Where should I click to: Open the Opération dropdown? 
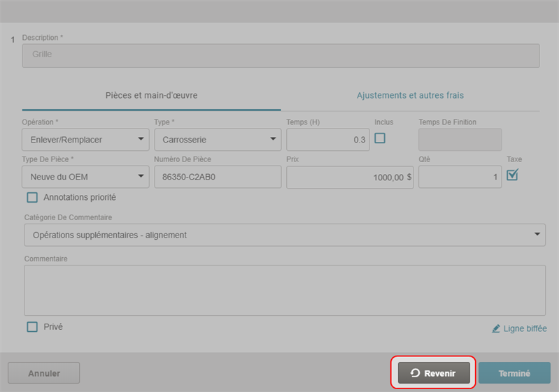pos(85,140)
